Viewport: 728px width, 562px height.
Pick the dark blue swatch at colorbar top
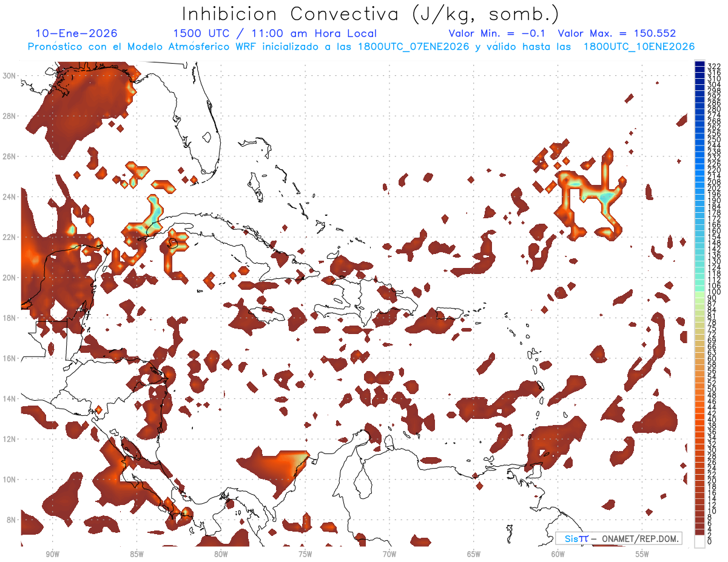click(699, 64)
